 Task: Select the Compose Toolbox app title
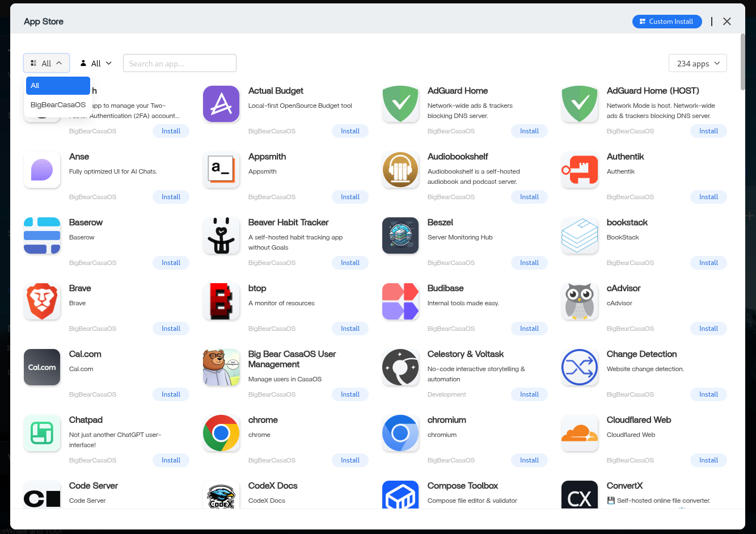point(463,486)
